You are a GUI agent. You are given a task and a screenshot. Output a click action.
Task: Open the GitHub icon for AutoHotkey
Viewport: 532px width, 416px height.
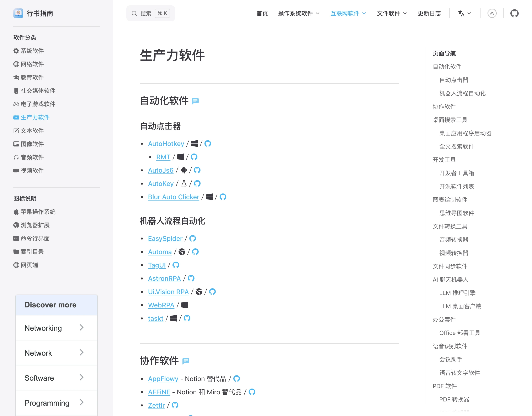coord(208,144)
